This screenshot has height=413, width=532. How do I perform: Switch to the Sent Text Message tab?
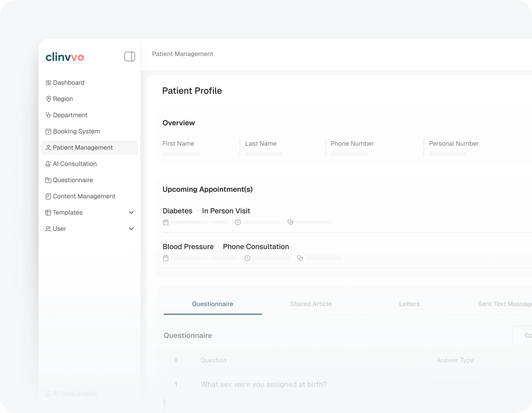coord(505,304)
